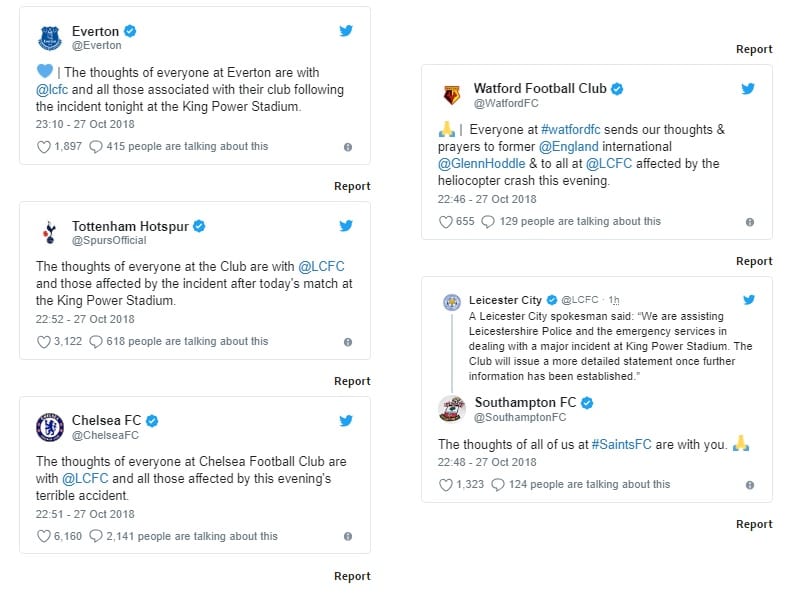Open the Southampton FC account name

525,403
